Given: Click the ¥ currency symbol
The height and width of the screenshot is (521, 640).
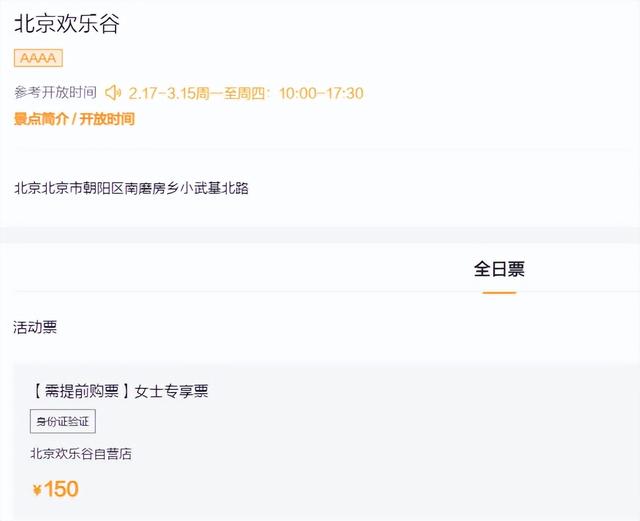Looking at the screenshot, I should click(x=37, y=490).
